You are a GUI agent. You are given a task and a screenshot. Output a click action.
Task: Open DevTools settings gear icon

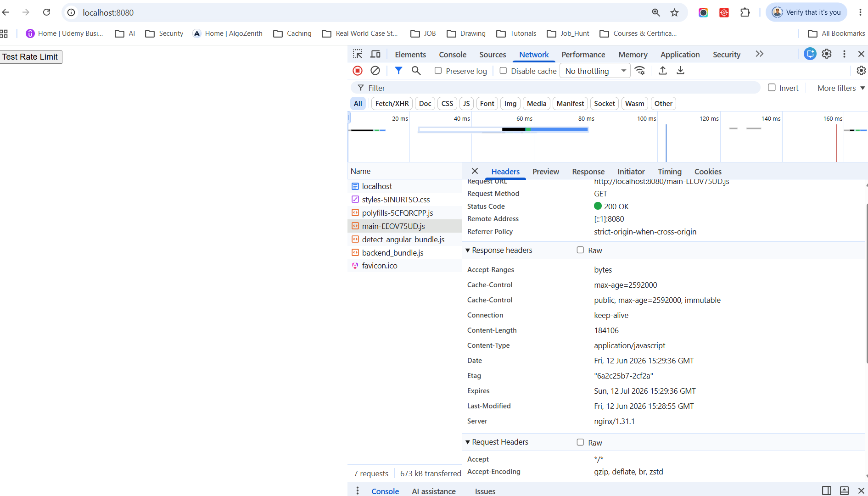pyautogui.click(x=827, y=54)
